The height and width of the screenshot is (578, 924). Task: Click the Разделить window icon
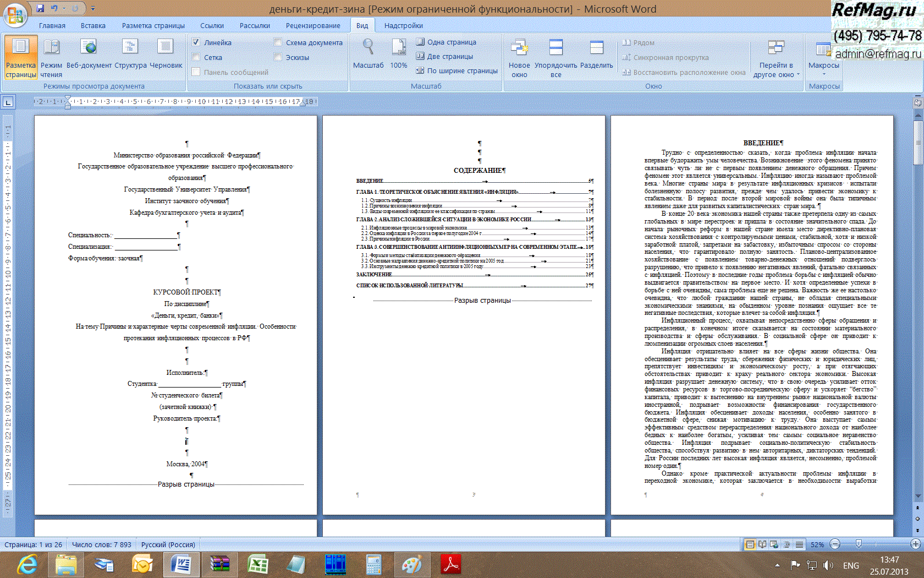pyautogui.click(x=596, y=48)
